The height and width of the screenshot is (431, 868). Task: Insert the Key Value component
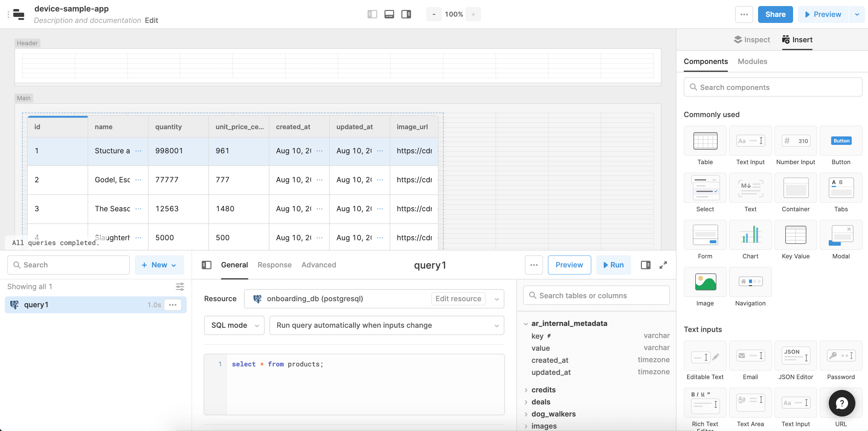coord(795,235)
